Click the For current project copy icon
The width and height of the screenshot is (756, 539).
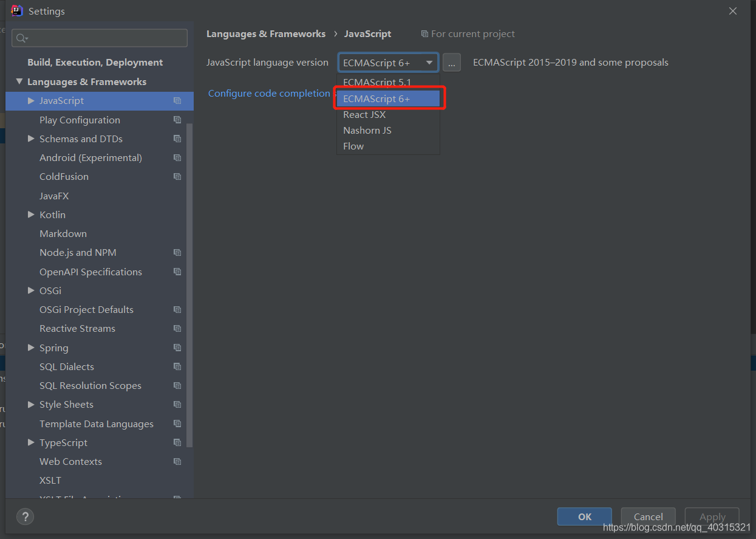click(x=424, y=34)
